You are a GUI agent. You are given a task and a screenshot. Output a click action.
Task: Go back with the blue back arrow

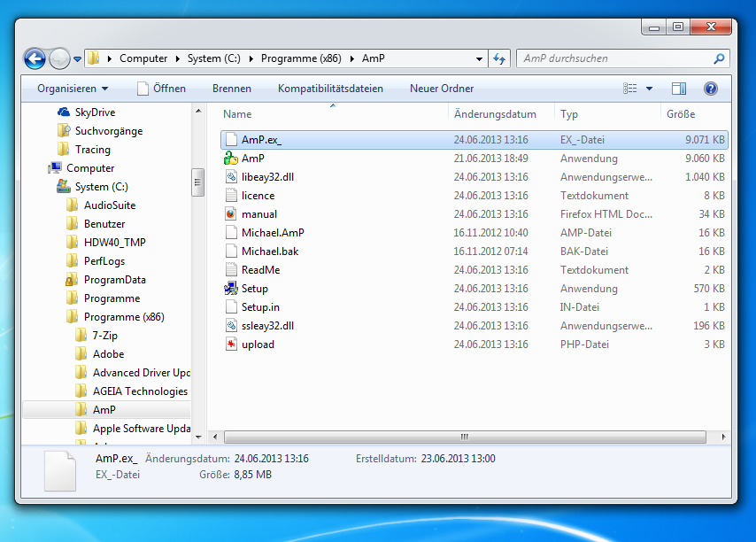coord(35,58)
